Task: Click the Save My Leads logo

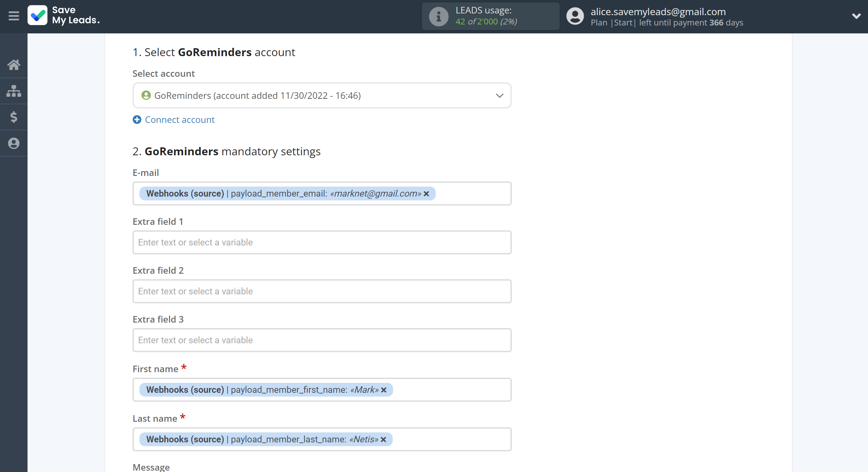Action: [64, 15]
